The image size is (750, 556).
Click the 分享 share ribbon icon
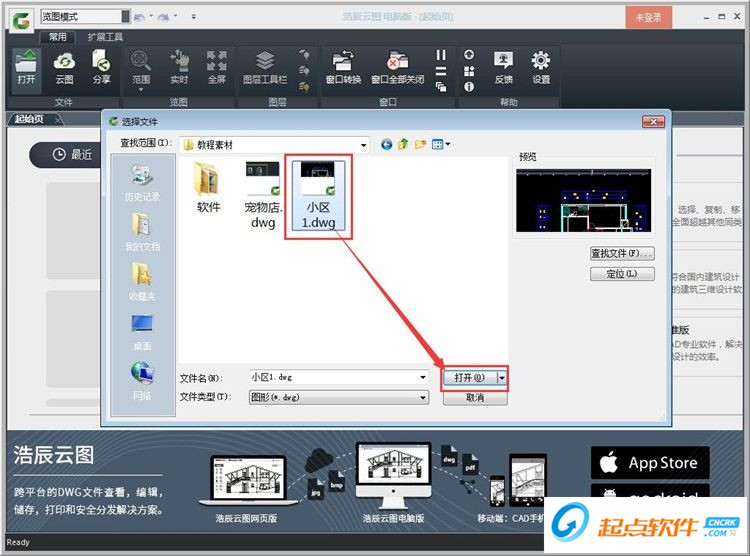(101, 67)
